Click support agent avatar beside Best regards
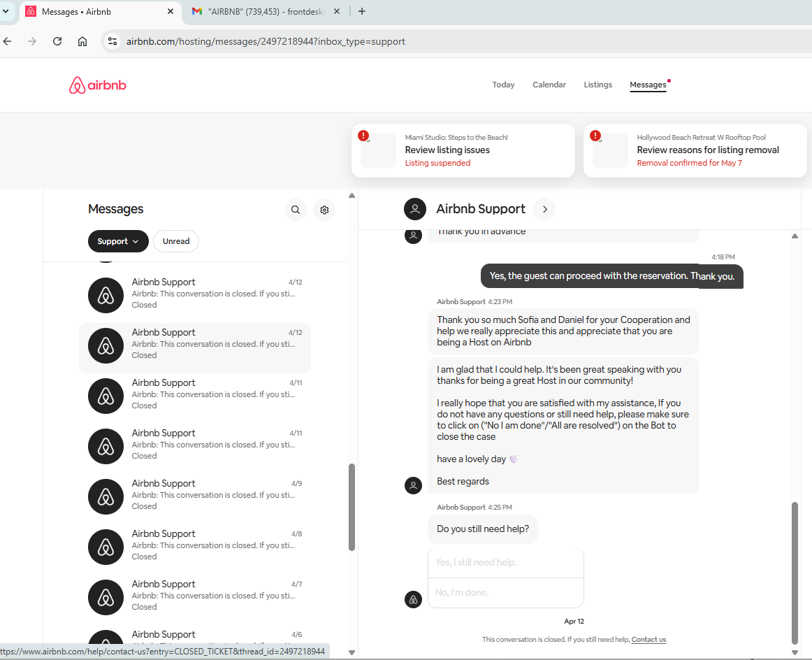This screenshot has height=660, width=812. tap(413, 485)
